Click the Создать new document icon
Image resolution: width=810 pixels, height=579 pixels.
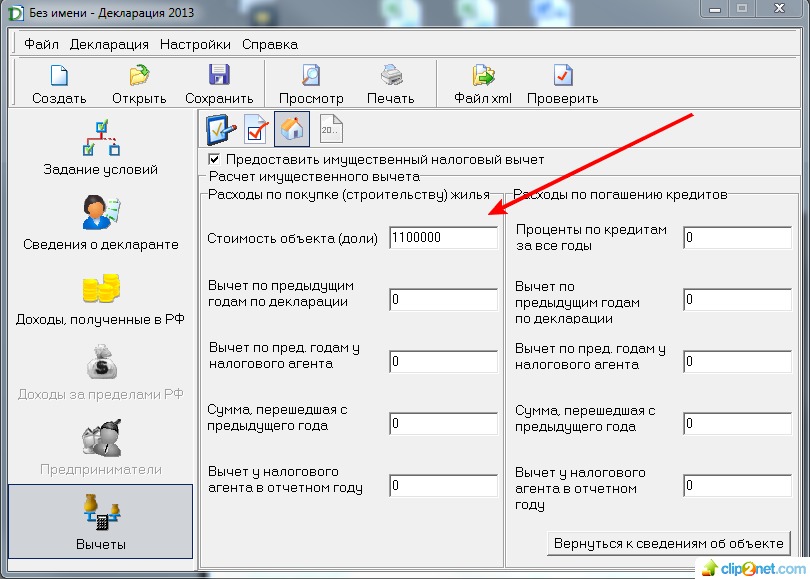(59, 76)
